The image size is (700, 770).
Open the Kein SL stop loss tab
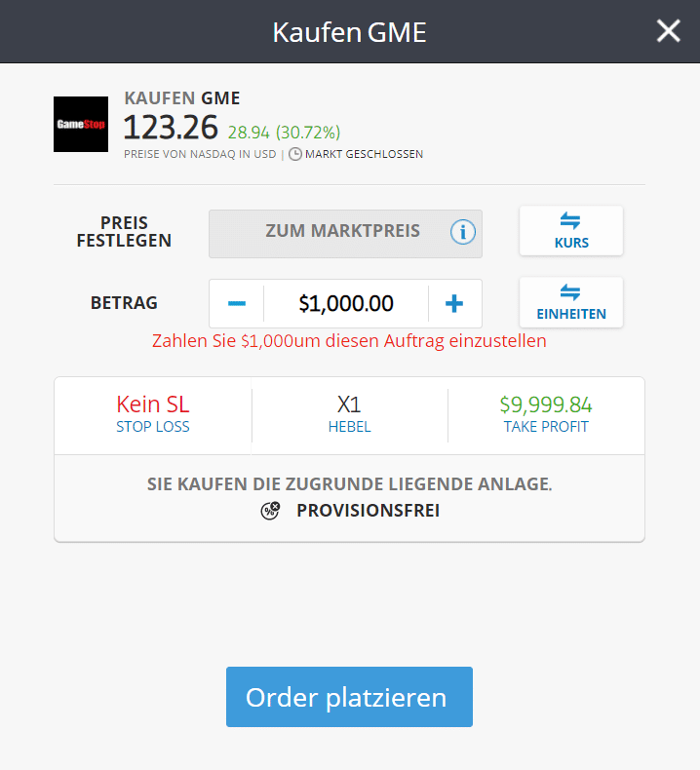coord(153,415)
